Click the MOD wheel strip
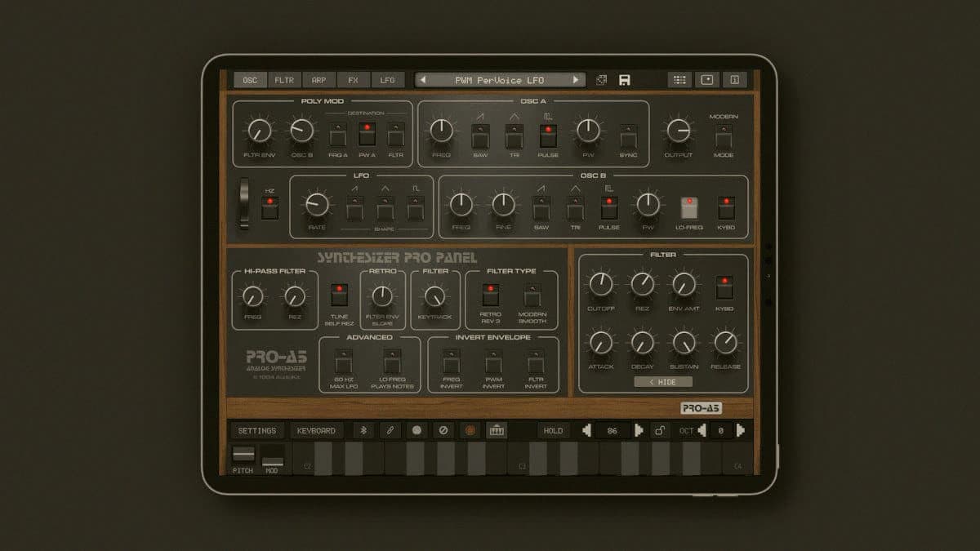The width and height of the screenshot is (980, 551). coord(272,457)
